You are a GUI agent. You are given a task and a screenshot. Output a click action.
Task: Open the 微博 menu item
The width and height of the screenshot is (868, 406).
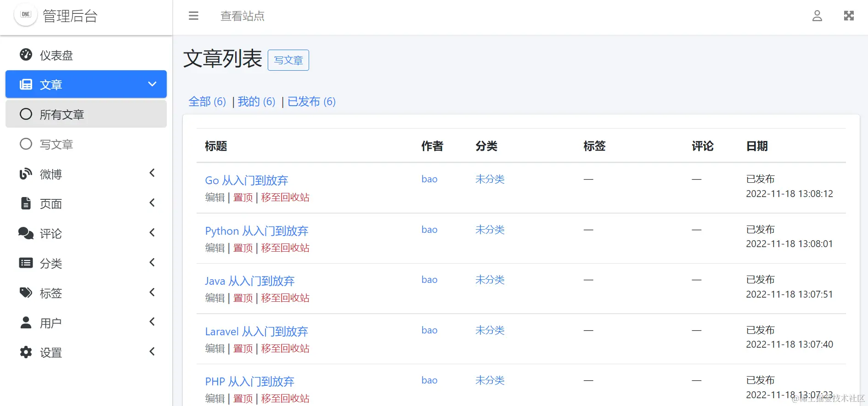coord(86,174)
